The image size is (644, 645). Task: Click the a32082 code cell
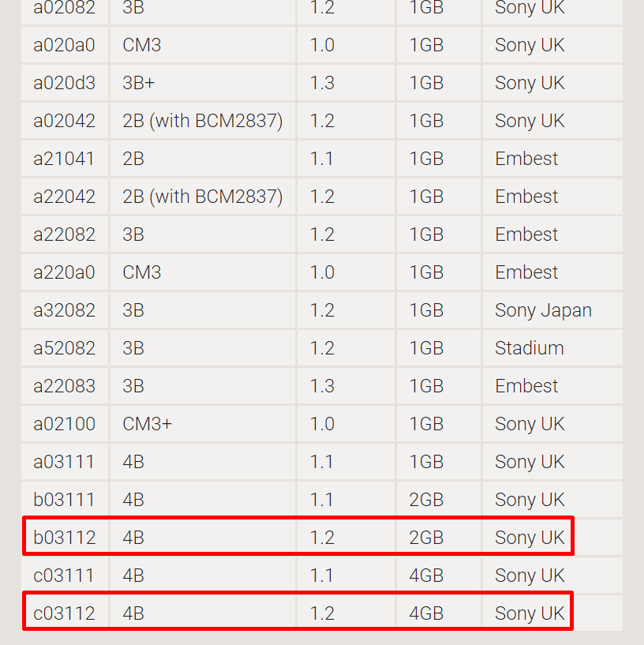pos(64,310)
